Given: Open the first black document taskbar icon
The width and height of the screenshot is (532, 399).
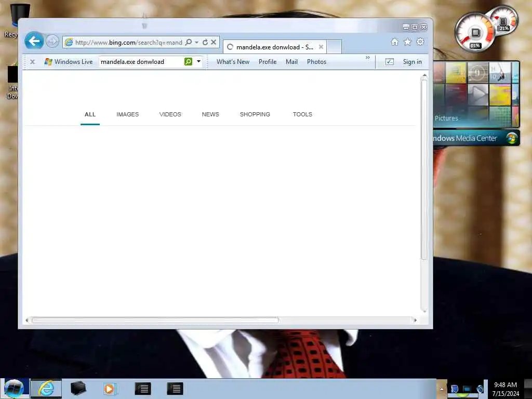Looking at the screenshot, I should (143, 389).
